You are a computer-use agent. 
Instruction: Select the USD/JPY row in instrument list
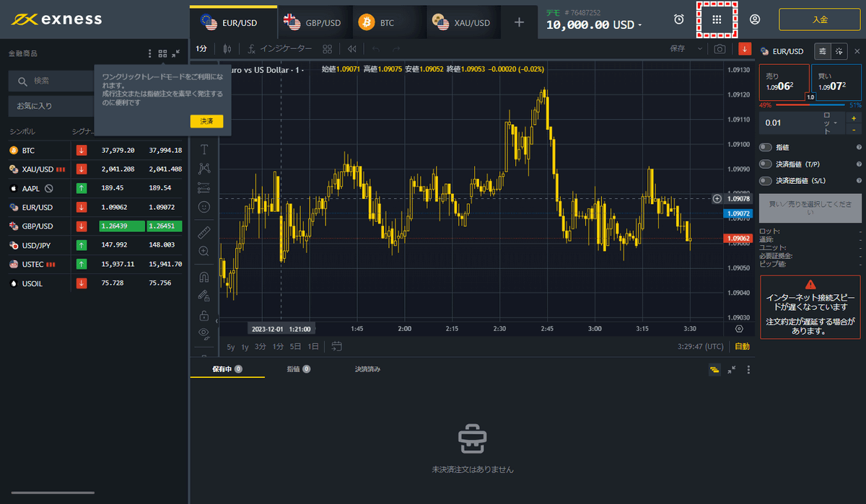click(x=94, y=245)
